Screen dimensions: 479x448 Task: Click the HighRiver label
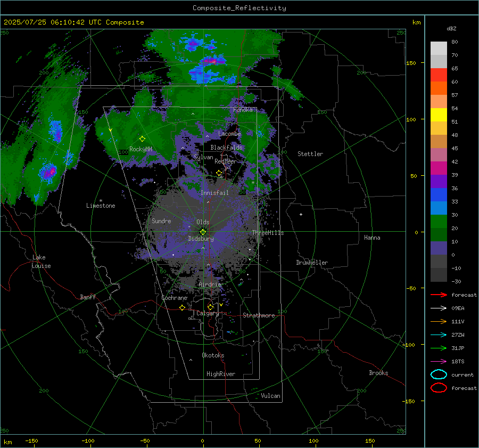point(220,374)
